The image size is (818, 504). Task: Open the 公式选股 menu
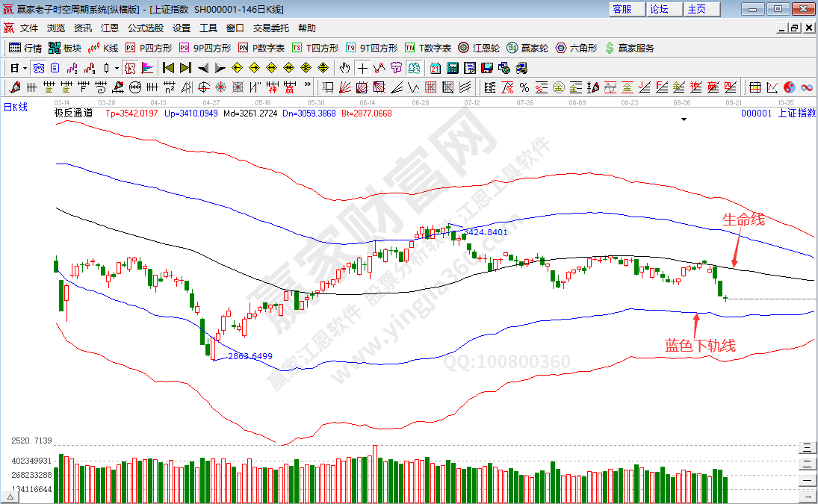point(145,28)
